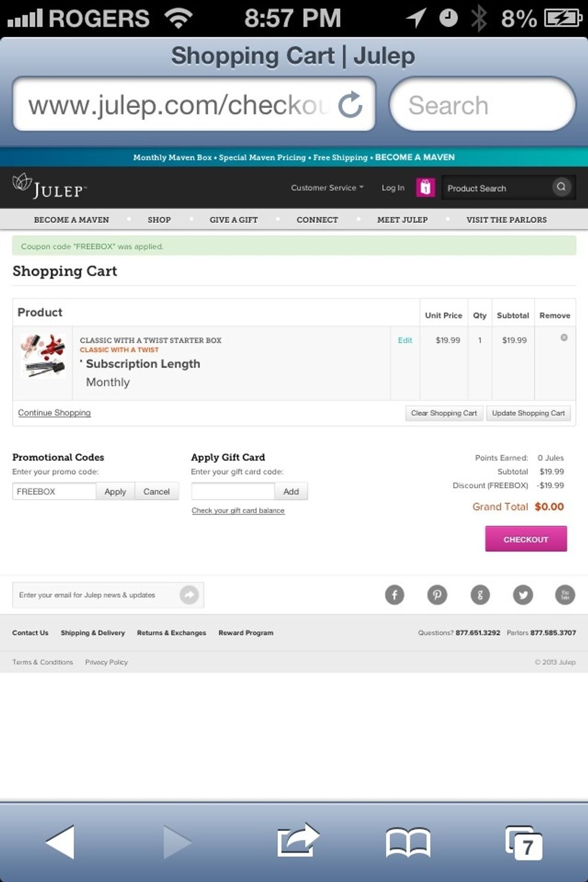Expand the Customer Service dropdown
This screenshot has height=882, width=588.
coord(327,188)
